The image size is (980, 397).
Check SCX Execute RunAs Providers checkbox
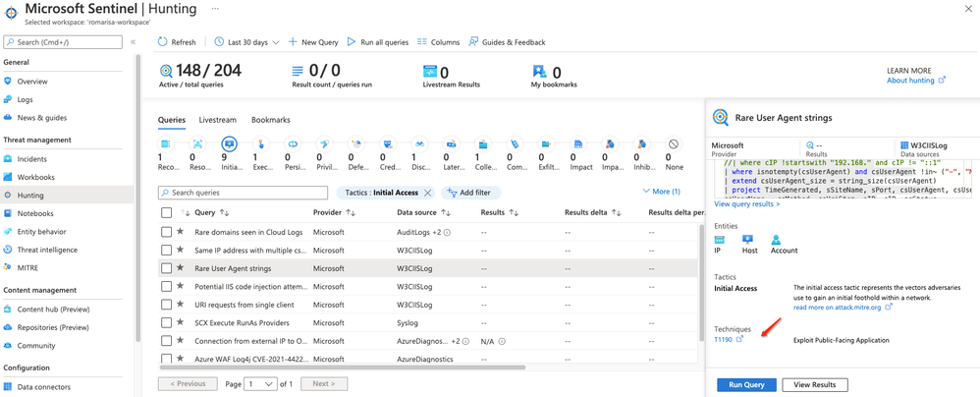(166, 322)
